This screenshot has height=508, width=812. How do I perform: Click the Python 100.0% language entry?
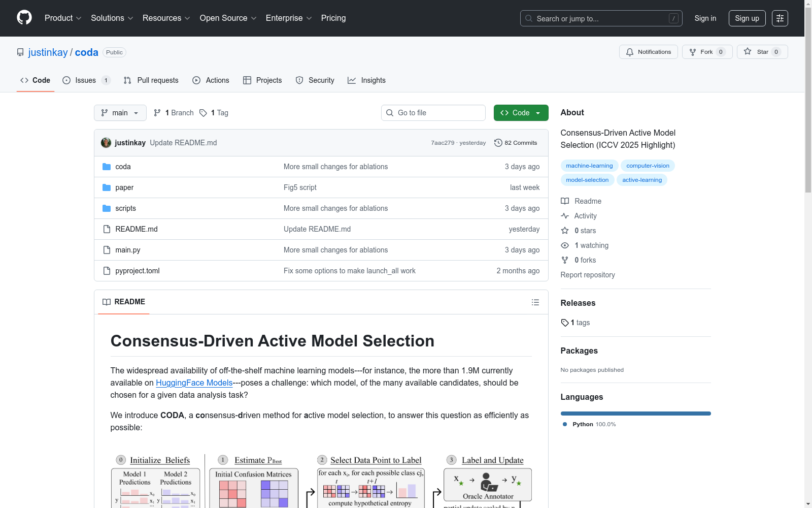click(x=589, y=424)
